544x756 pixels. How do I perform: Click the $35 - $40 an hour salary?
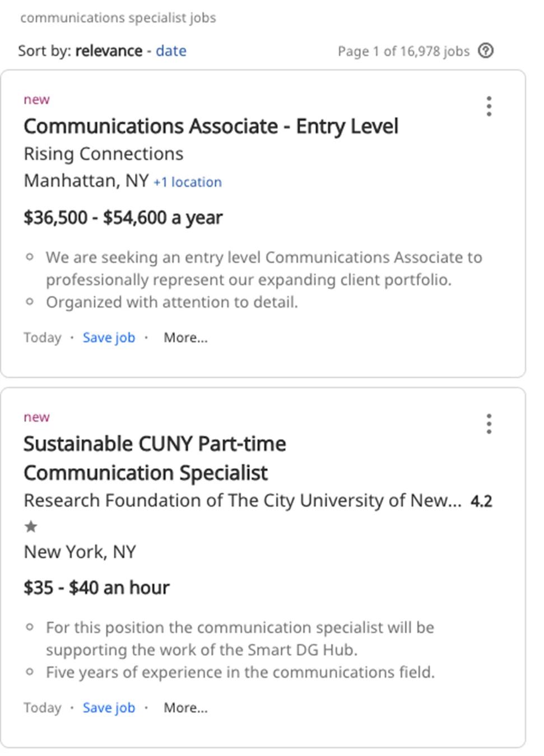96,587
